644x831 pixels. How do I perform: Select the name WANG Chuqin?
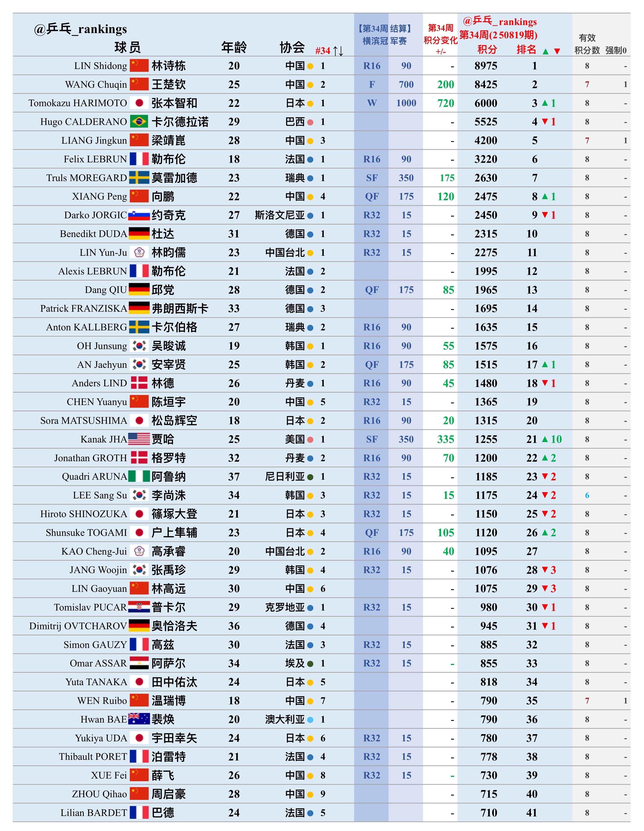96,84
